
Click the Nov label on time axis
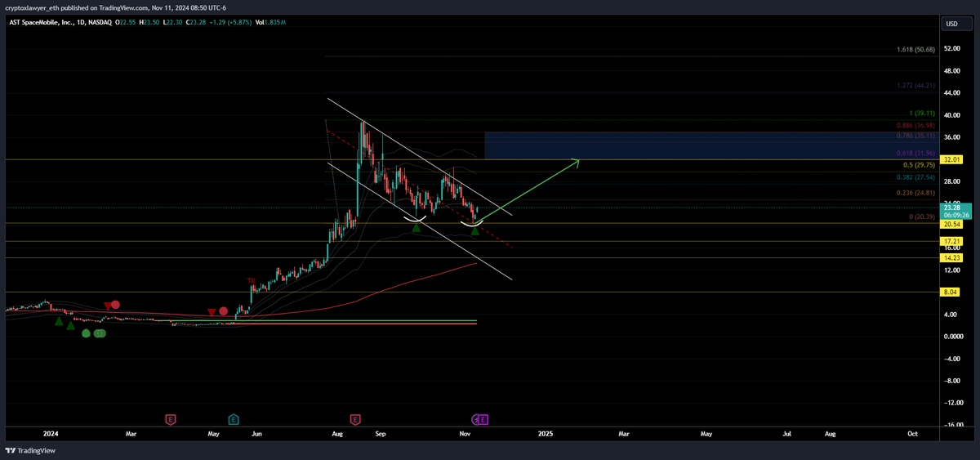465,435
